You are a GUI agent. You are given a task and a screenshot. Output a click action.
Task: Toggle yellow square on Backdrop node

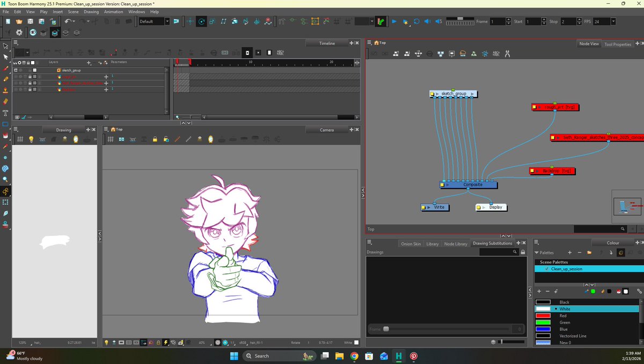point(532,171)
